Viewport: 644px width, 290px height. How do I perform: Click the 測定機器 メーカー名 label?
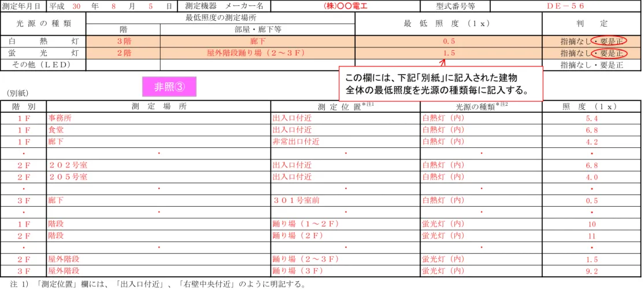(x=224, y=6)
